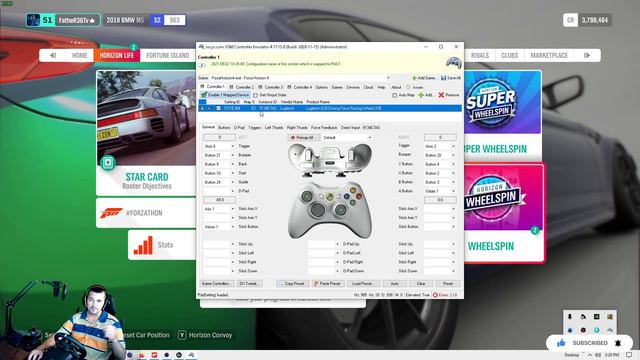Click the Xbox 360 controller front image
This screenshot has height=360, width=640.
pyautogui.click(x=330, y=211)
